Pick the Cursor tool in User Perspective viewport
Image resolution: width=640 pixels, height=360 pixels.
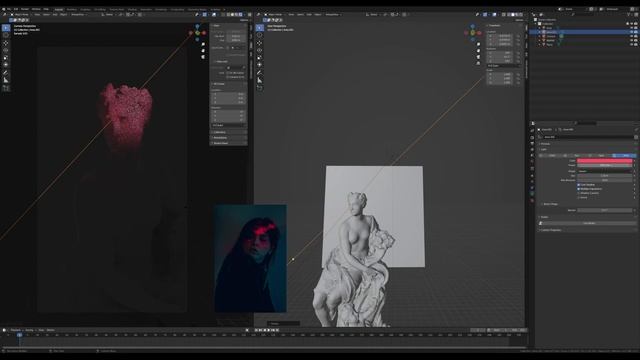[260, 35]
